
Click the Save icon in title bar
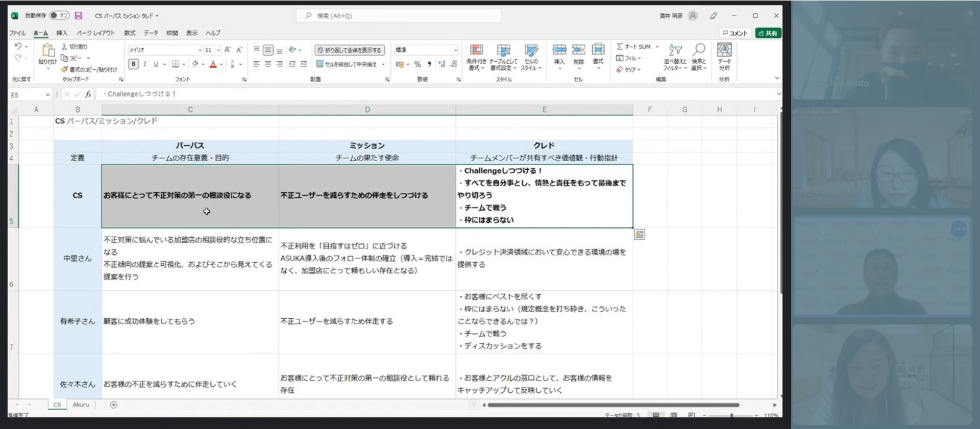79,15
